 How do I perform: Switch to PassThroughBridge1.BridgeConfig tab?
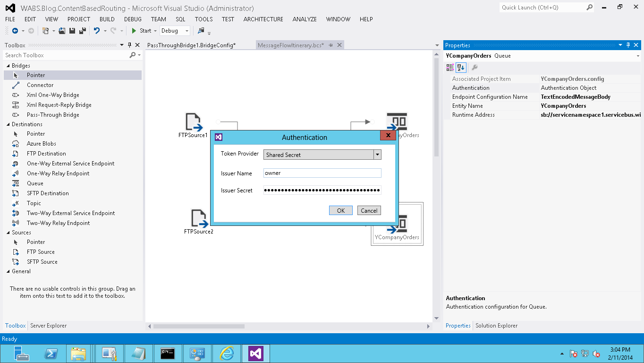click(191, 45)
